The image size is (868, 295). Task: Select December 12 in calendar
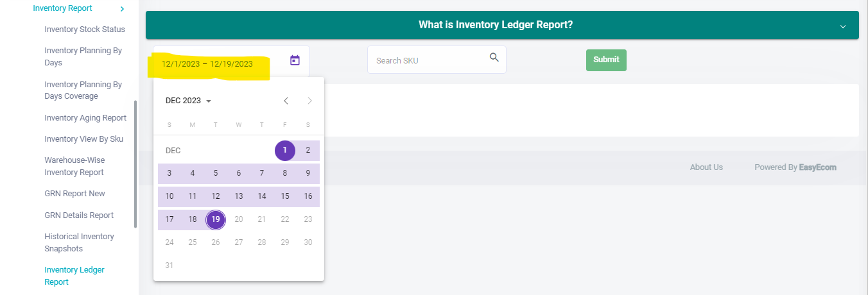click(216, 196)
